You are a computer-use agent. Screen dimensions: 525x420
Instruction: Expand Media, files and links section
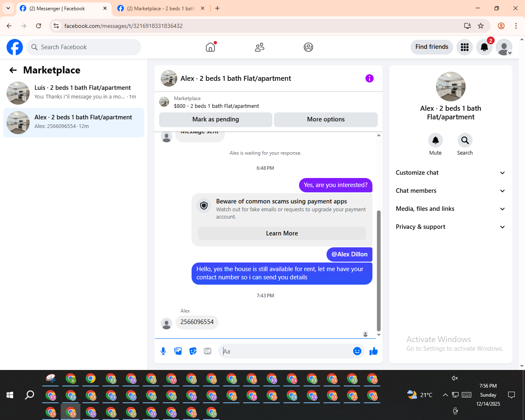point(450,209)
